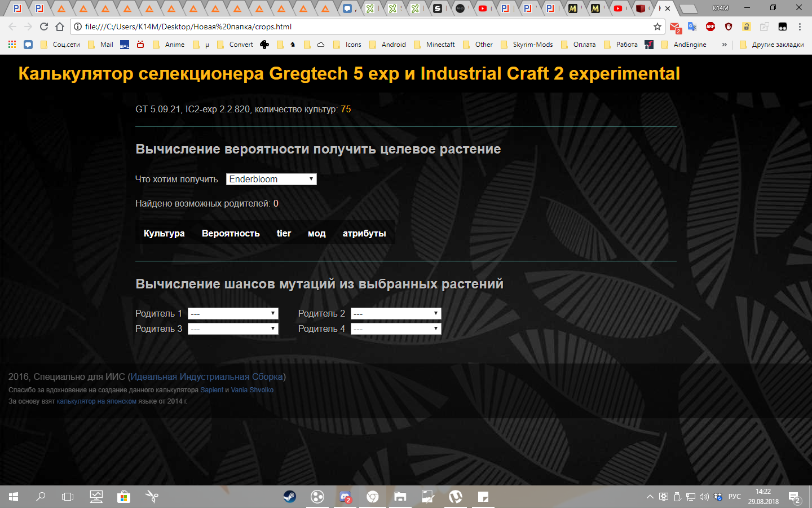812x508 pixels.
Task: Open the yellow lock extension
Action: pos(747,27)
